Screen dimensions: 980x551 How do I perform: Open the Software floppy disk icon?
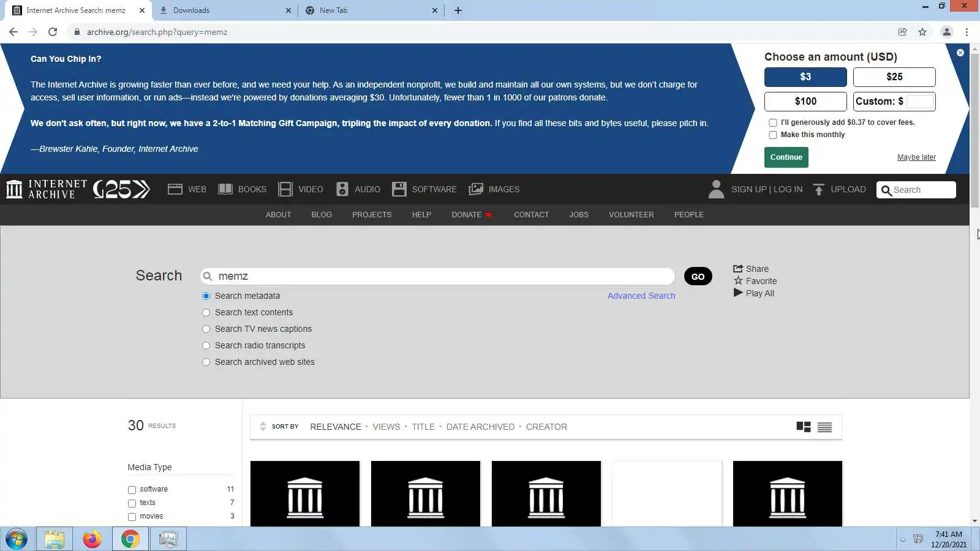pos(399,189)
